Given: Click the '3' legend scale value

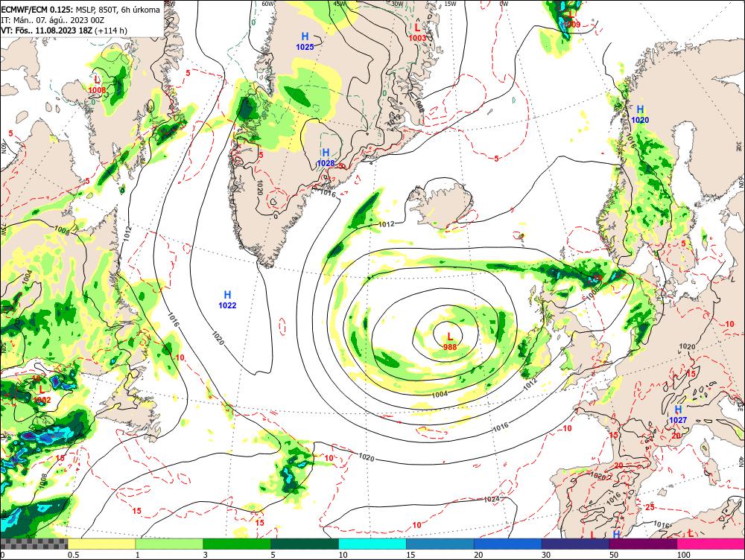Looking at the screenshot, I should tap(206, 555).
